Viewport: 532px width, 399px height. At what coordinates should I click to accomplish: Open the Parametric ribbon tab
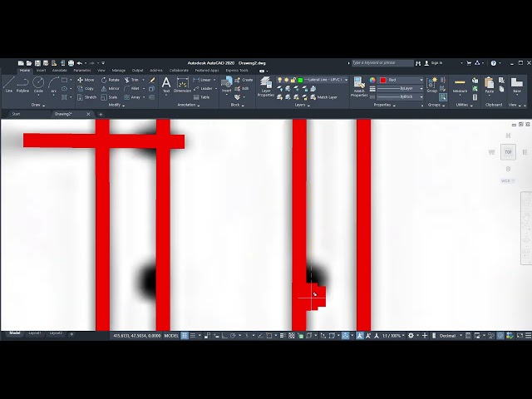click(82, 71)
